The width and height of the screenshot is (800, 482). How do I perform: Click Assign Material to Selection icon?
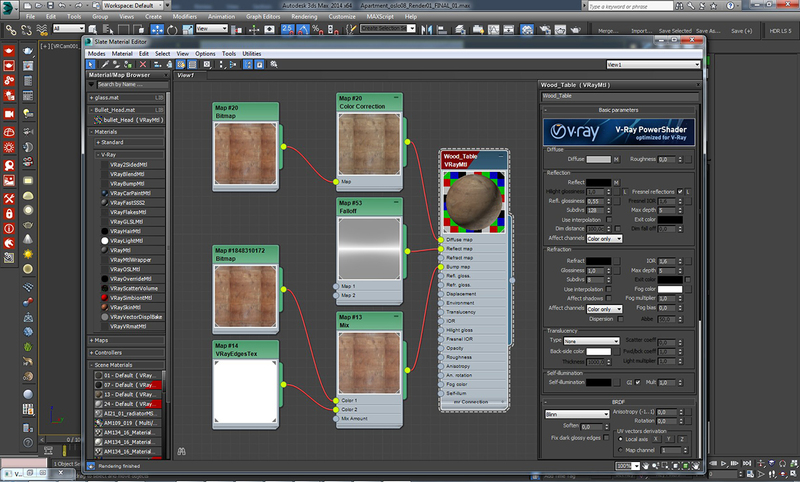coord(128,64)
